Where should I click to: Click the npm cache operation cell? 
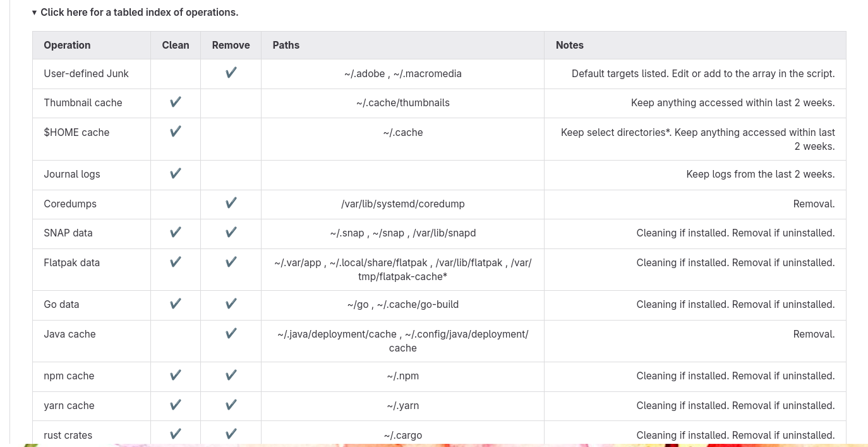[92, 377]
